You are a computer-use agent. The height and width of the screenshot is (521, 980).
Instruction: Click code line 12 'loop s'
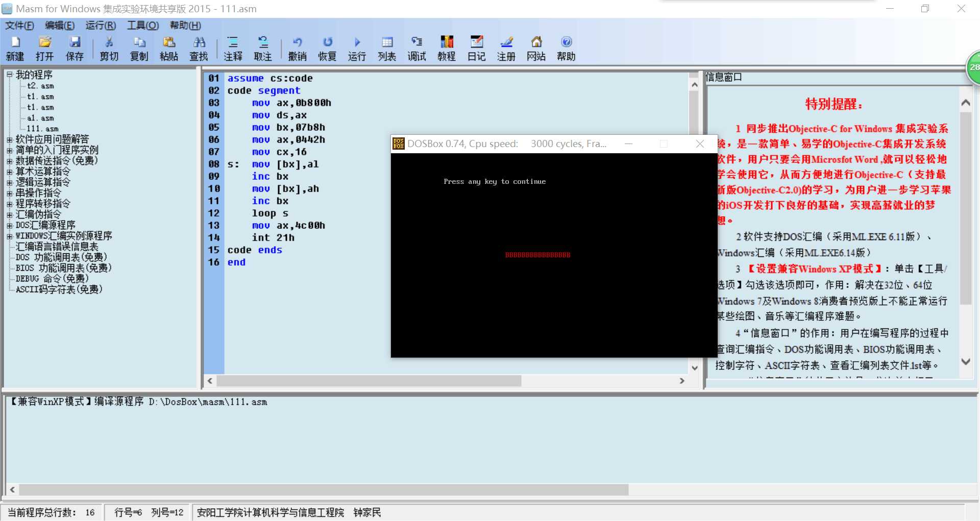(x=270, y=213)
